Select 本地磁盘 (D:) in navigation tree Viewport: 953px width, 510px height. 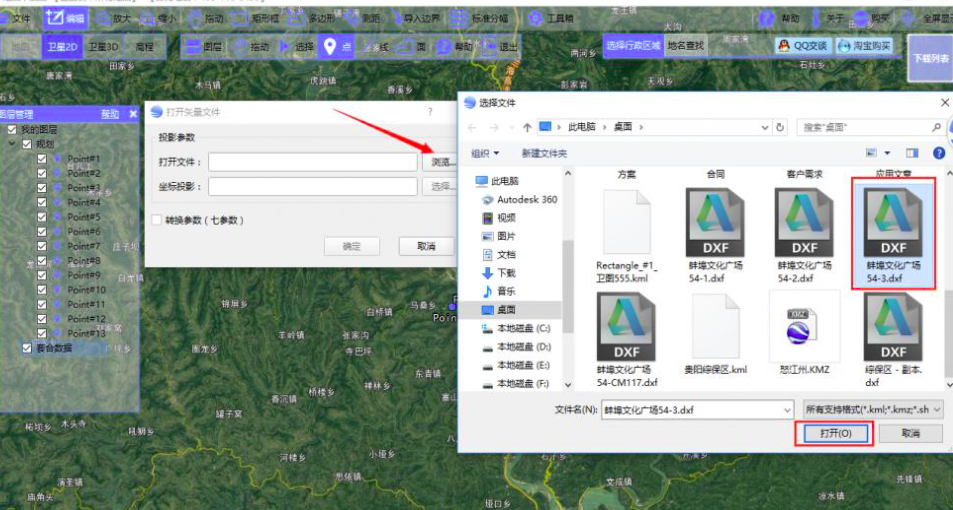click(x=517, y=346)
